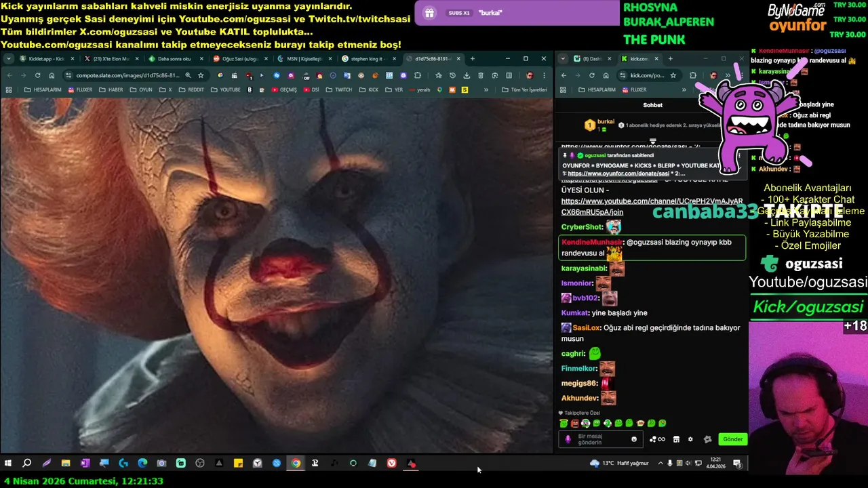Switch to the X'te Elon Musk tab
This screenshot has width=868, height=488.
(x=111, y=59)
